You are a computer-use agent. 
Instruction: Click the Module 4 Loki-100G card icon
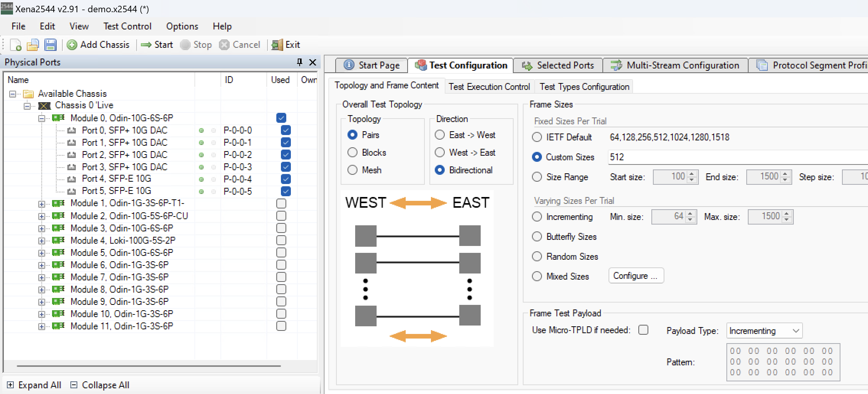[x=58, y=240]
